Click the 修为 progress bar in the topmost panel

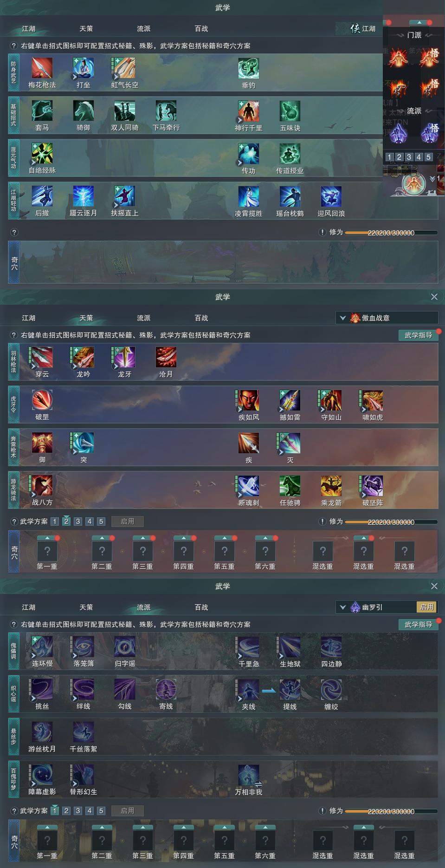pyautogui.click(x=391, y=233)
